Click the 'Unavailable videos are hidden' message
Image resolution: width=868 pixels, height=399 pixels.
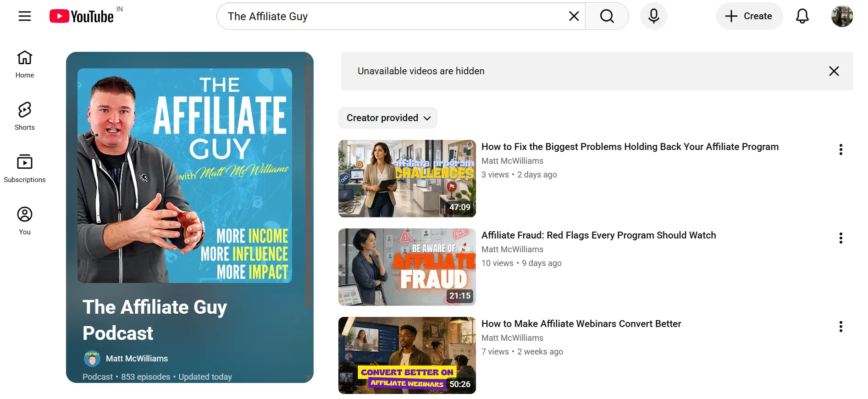[421, 71]
